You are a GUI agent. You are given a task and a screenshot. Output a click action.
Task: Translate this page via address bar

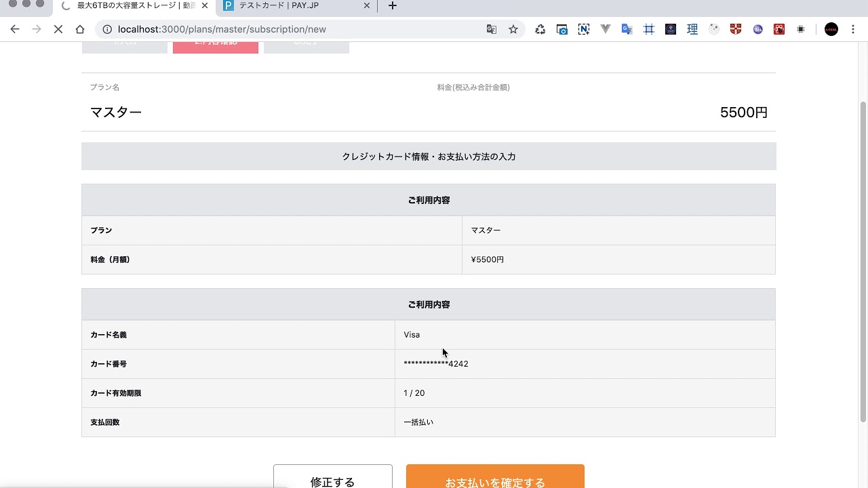click(x=492, y=29)
